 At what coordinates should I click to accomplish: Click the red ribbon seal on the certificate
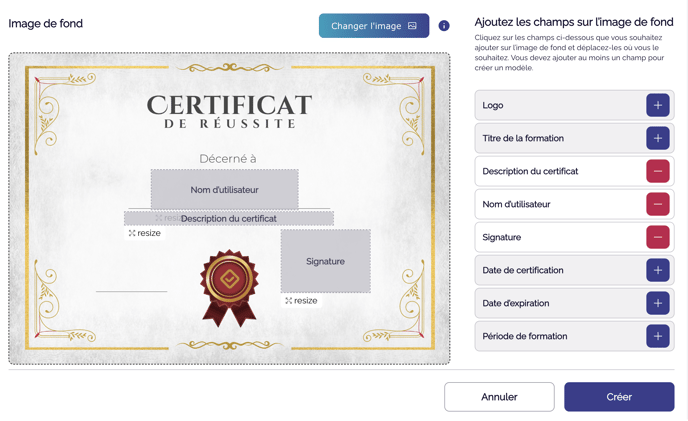[229, 287]
